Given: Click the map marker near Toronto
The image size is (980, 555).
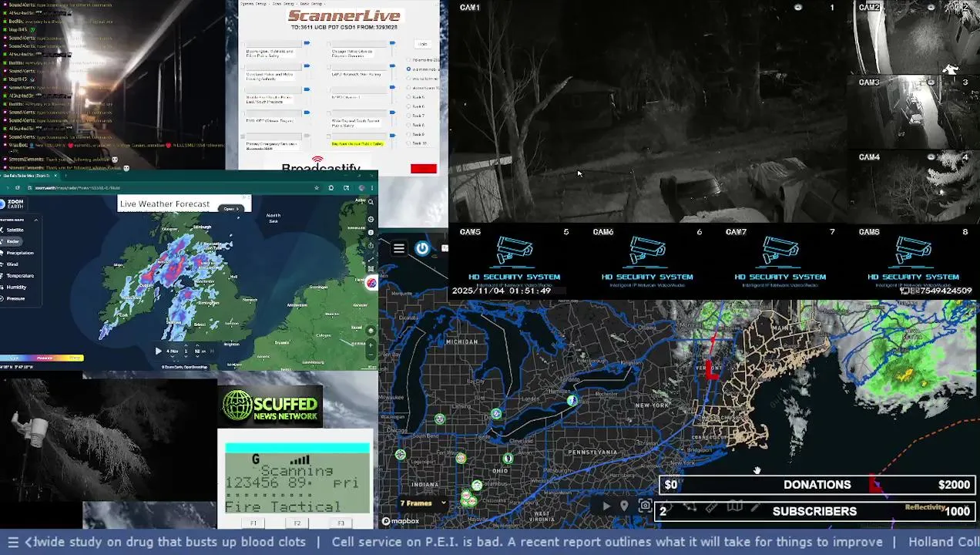Looking at the screenshot, I should click(x=572, y=400).
